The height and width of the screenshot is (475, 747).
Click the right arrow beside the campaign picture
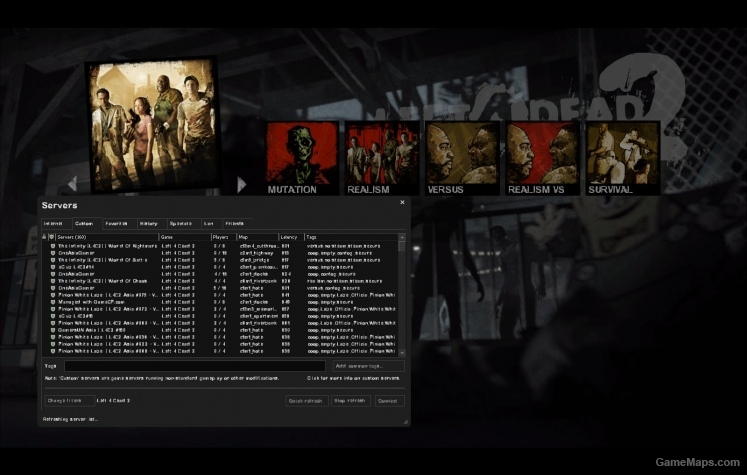(x=242, y=184)
